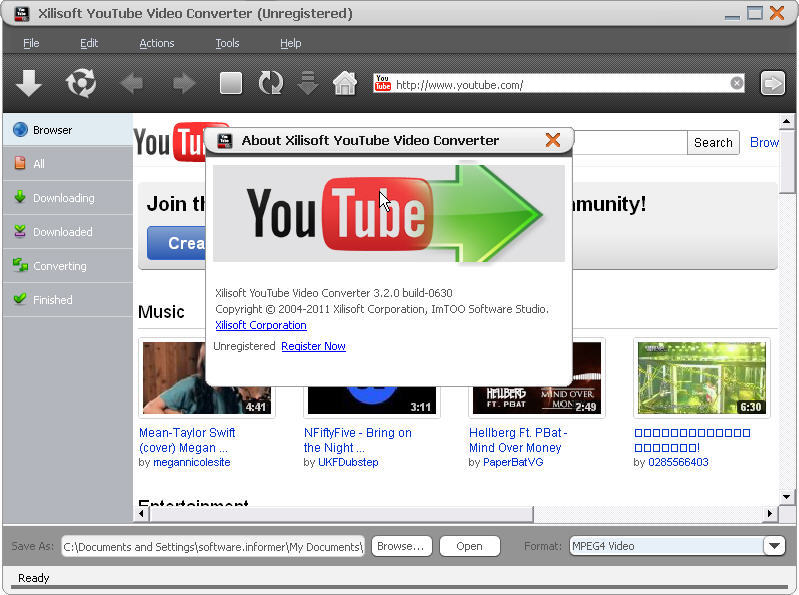Click the horizontal scrollbar right arrow

click(x=769, y=513)
